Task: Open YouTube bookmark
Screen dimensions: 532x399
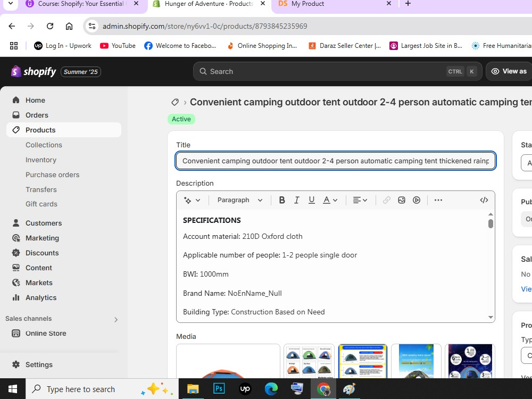Action: click(x=118, y=46)
